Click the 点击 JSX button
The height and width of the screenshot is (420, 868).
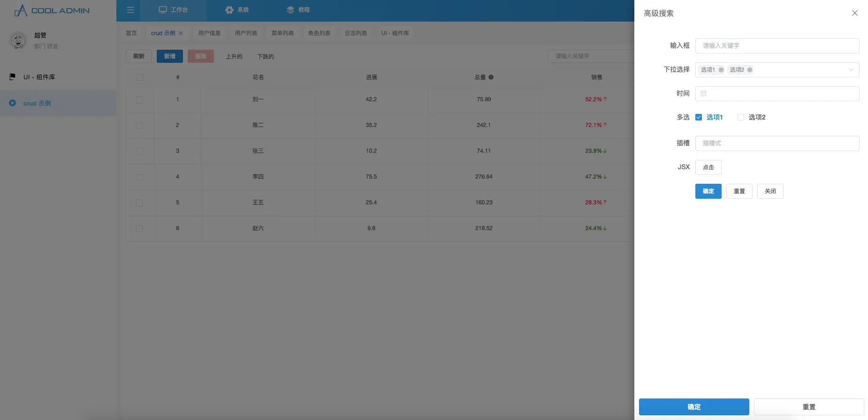coord(708,167)
